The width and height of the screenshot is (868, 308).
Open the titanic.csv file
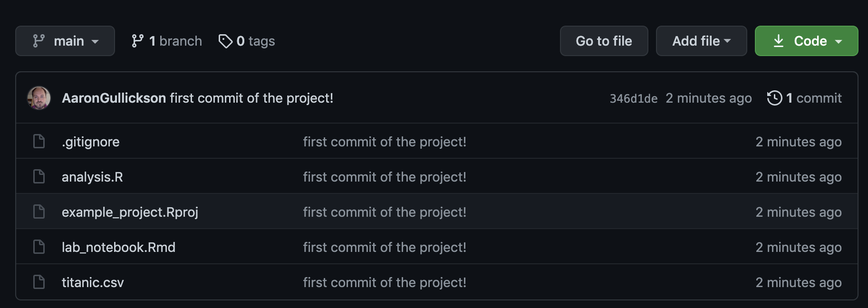tap(93, 282)
